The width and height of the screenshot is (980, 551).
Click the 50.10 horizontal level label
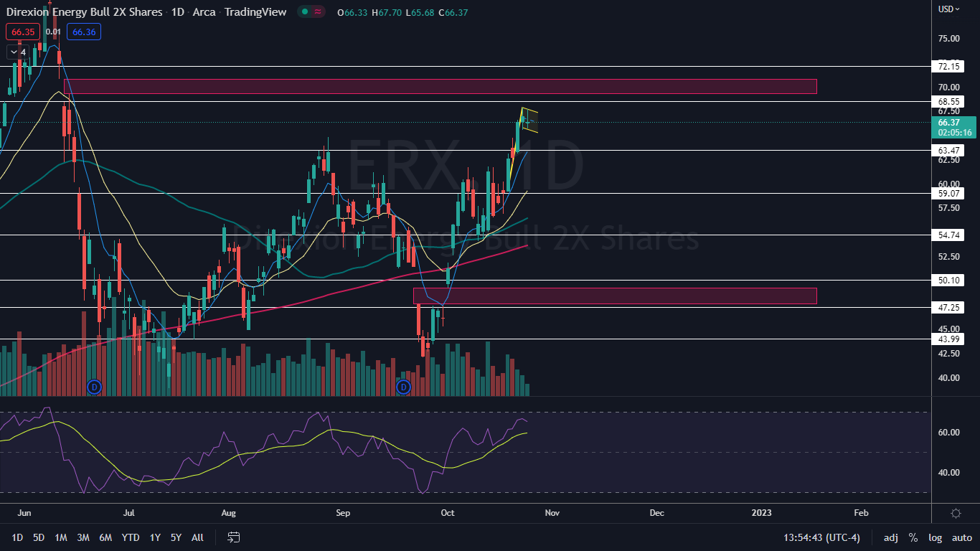click(949, 281)
